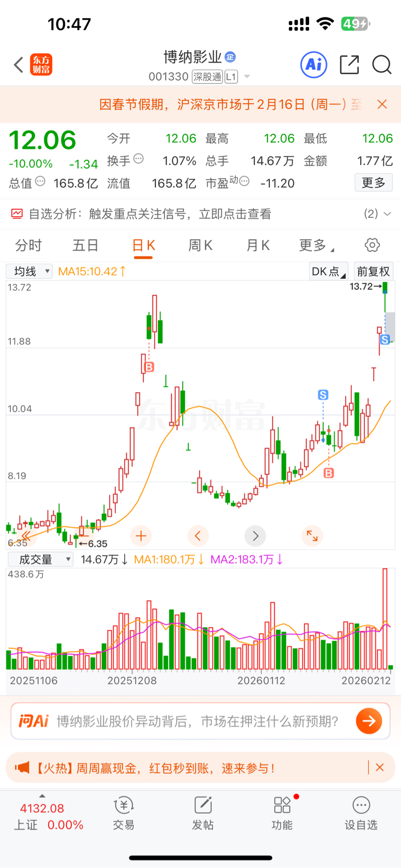Move chart left with the arrow button
Image resolution: width=401 pixels, height=868 pixels.
[x=198, y=535]
